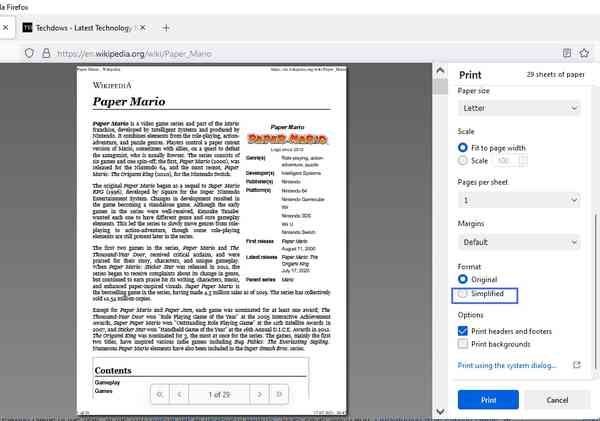Click the Techdows tab favicon
Image resolution: width=600 pixels, height=421 pixels.
coord(28,28)
